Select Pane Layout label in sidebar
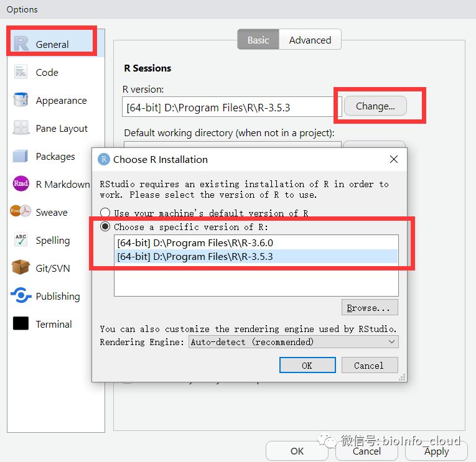476x462 pixels. coord(62,128)
